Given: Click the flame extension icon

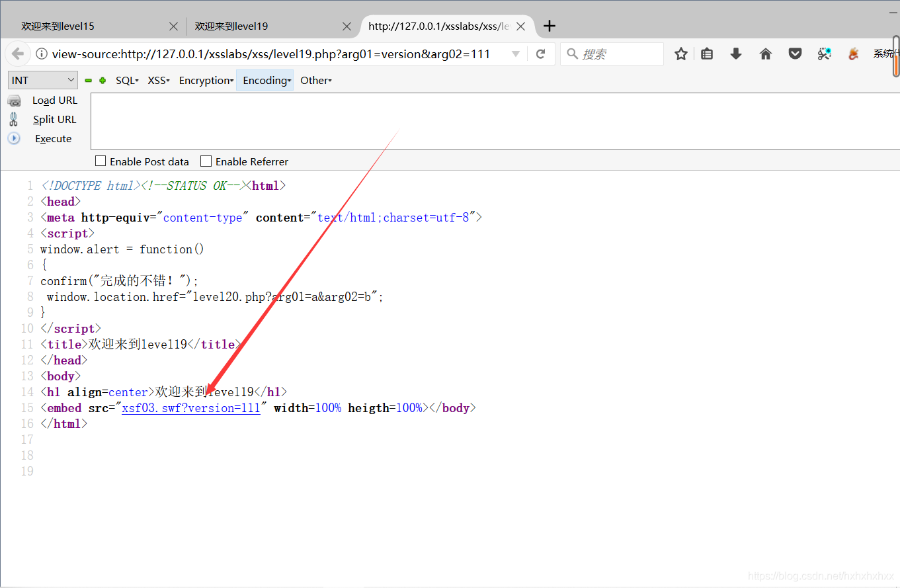Looking at the screenshot, I should click(854, 54).
